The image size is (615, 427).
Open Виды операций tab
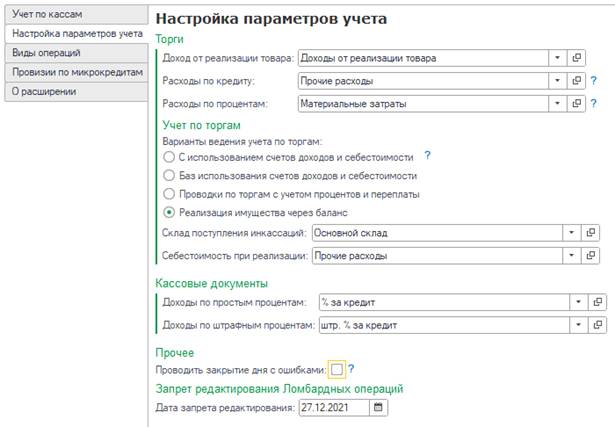[76, 53]
